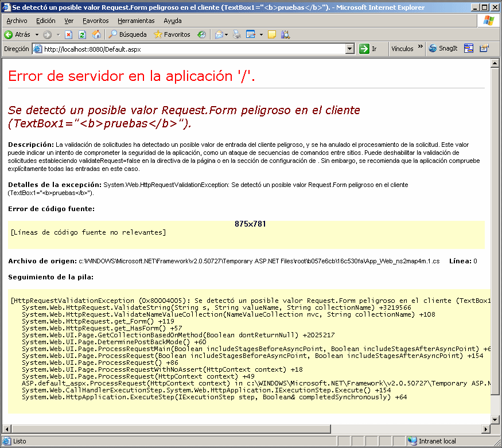Image resolution: width=502 pixels, height=448 pixels.
Task: Click 'Error de servidor en la aplicación' heading
Action: pos(131,76)
